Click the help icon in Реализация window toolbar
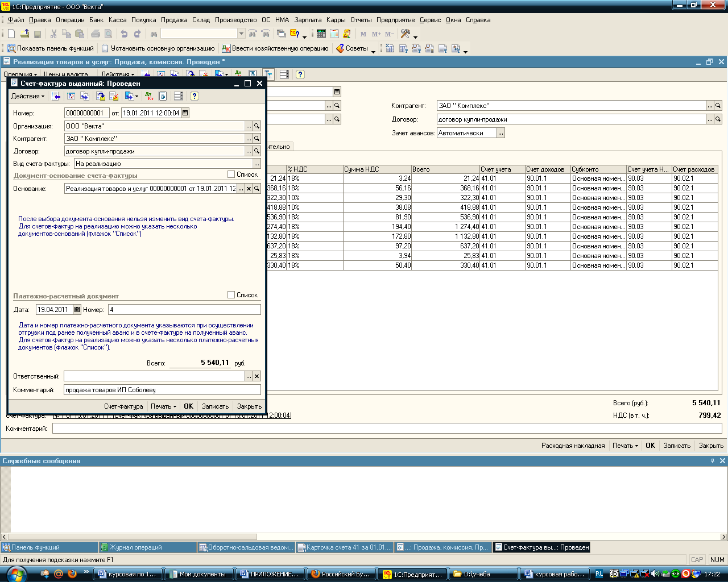This screenshot has width=728, height=582. (x=300, y=74)
